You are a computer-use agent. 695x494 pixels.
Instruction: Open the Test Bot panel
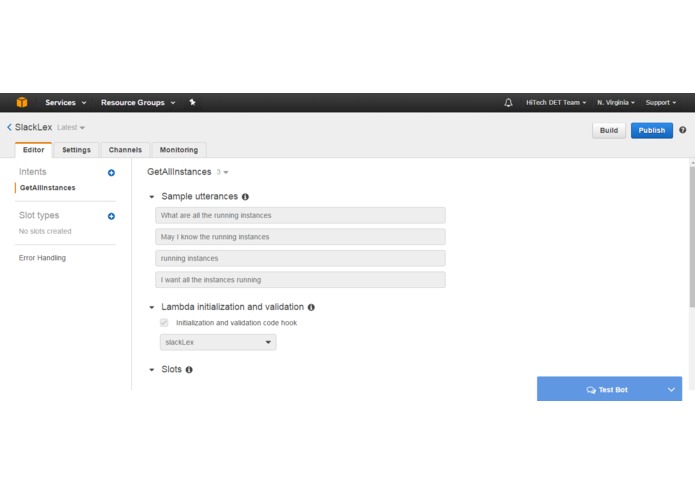tap(607, 389)
